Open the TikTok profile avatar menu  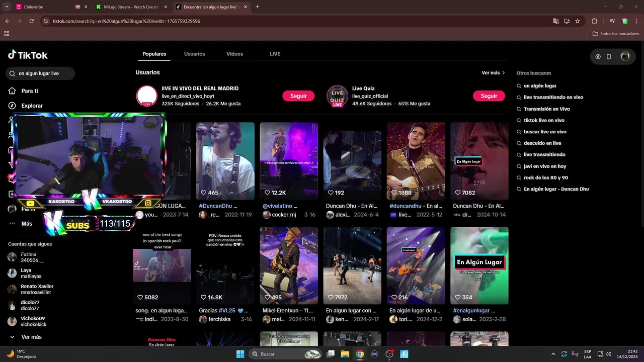(x=625, y=57)
